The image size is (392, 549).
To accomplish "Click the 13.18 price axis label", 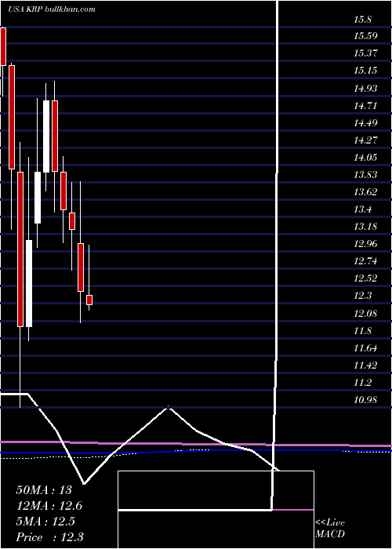I will point(365,226).
